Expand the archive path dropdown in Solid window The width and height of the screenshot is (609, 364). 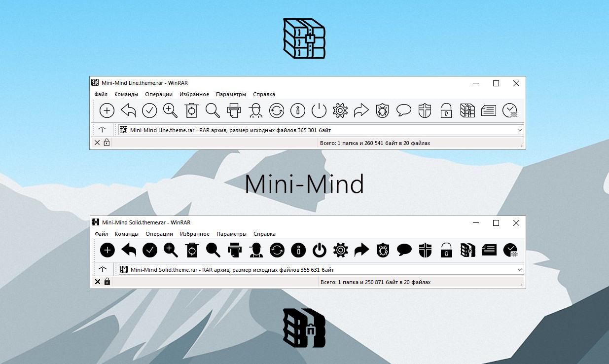[519, 269]
